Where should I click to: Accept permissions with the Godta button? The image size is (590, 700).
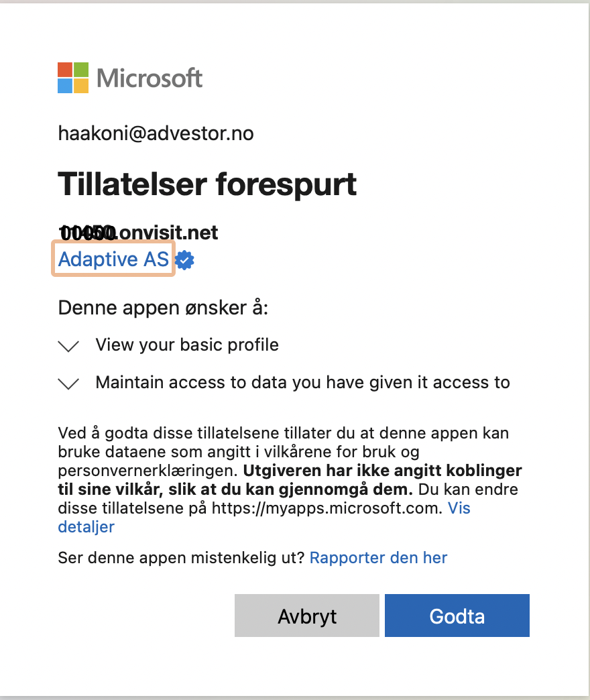point(457,616)
